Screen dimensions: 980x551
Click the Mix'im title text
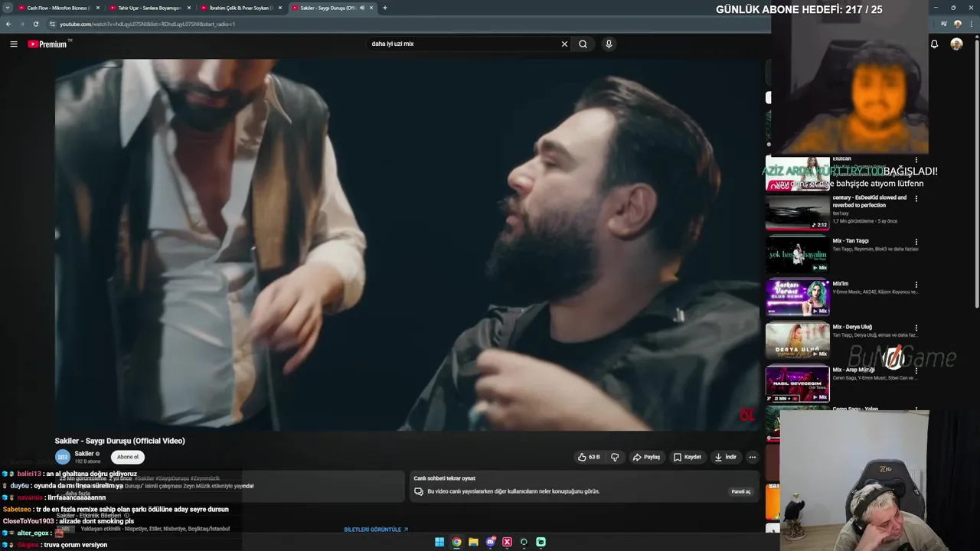841,284
